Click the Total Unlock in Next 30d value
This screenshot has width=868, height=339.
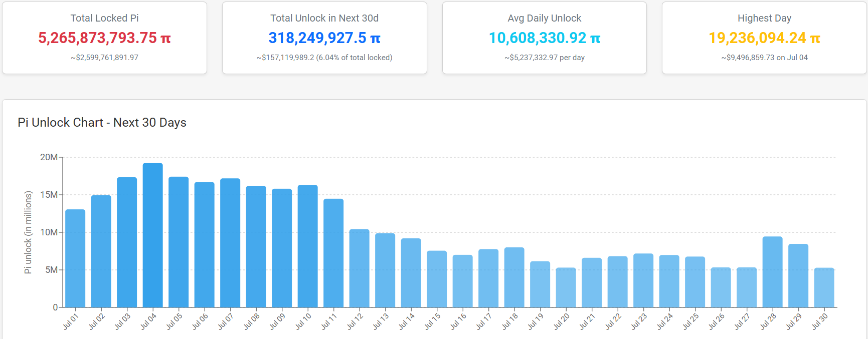click(x=324, y=38)
